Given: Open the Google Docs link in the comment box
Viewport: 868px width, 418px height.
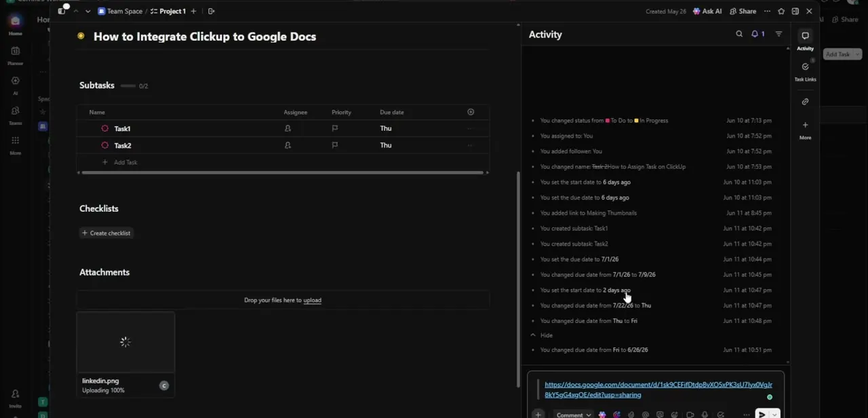Looking at the screenshot, I should (x=658, y=389).
